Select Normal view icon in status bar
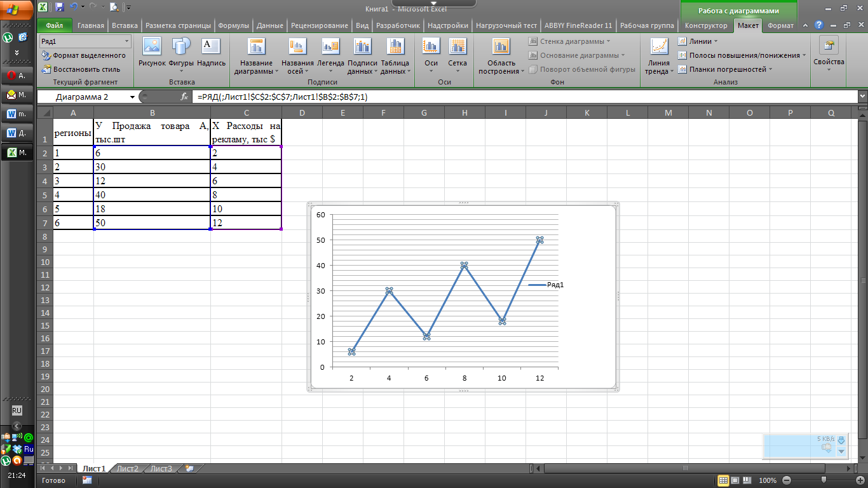 pos(723,480)
